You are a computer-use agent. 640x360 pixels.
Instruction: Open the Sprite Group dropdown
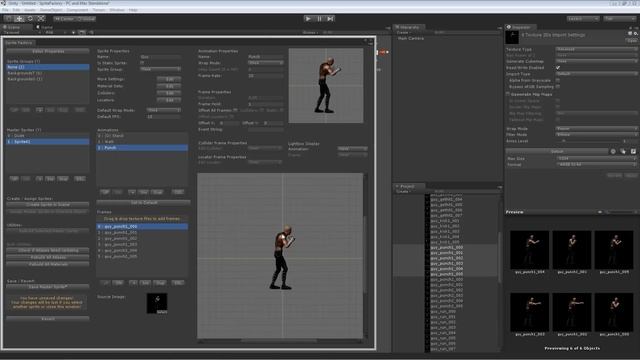tap(160, 69)
